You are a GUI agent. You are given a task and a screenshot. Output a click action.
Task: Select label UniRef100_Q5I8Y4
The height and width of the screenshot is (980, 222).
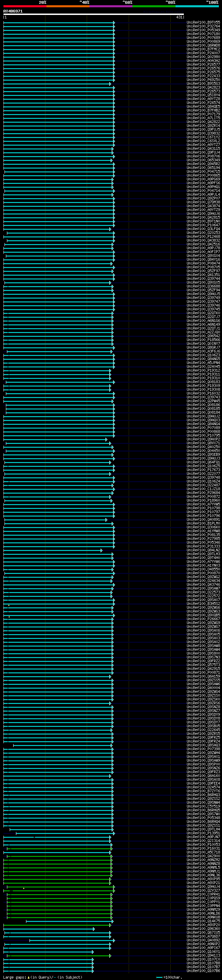203,95
